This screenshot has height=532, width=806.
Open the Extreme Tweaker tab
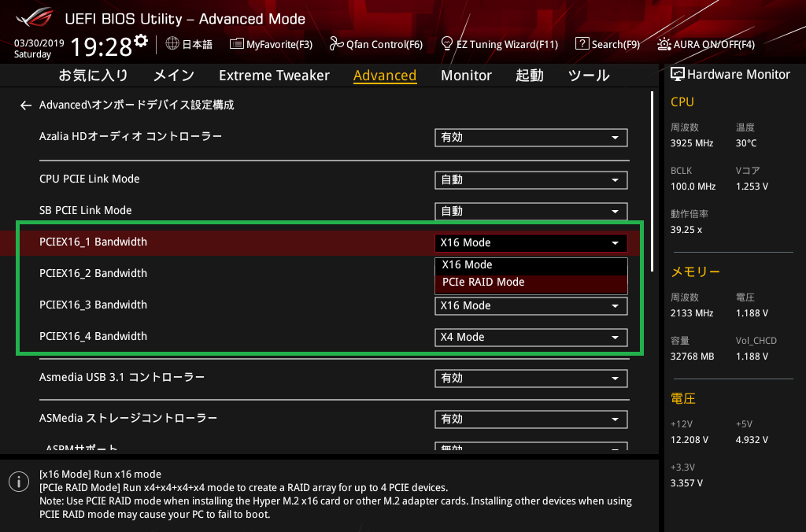[x=274, y=76]
